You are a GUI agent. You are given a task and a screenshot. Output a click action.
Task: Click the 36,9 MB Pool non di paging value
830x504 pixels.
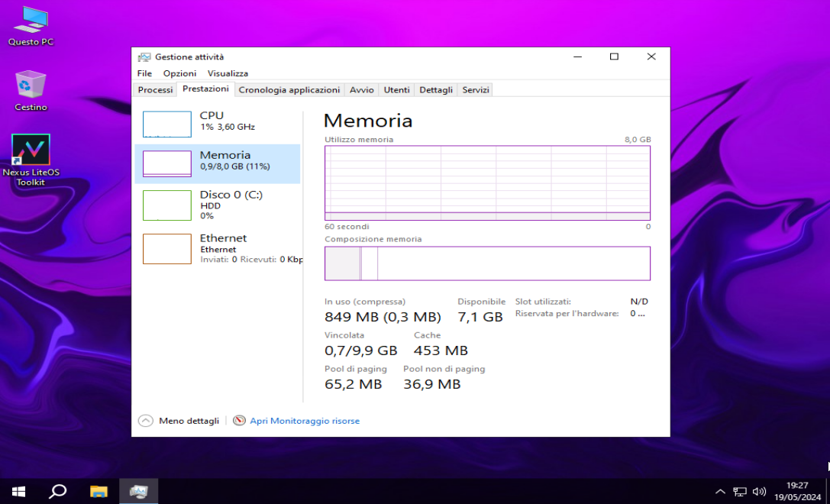pos(432,384)
